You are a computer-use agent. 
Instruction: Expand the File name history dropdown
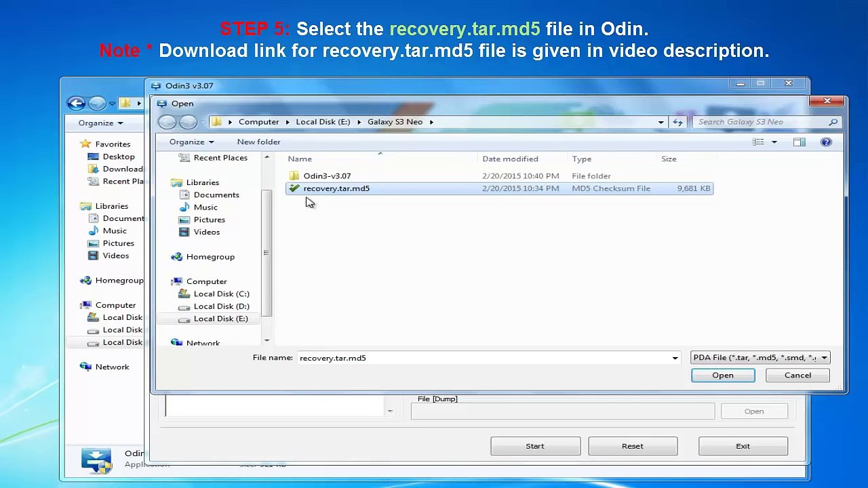coord(675,358)
